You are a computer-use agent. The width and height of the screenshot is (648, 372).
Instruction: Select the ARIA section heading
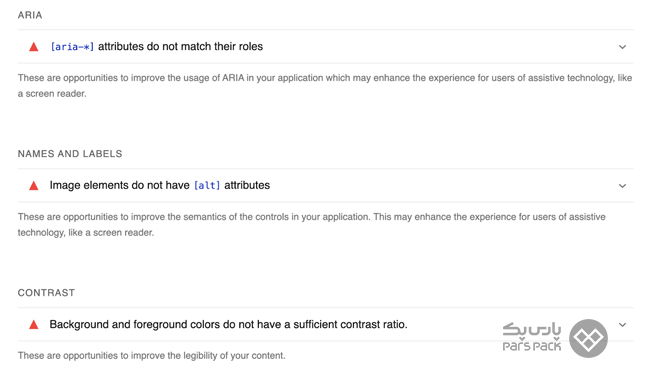pos(30,15)
